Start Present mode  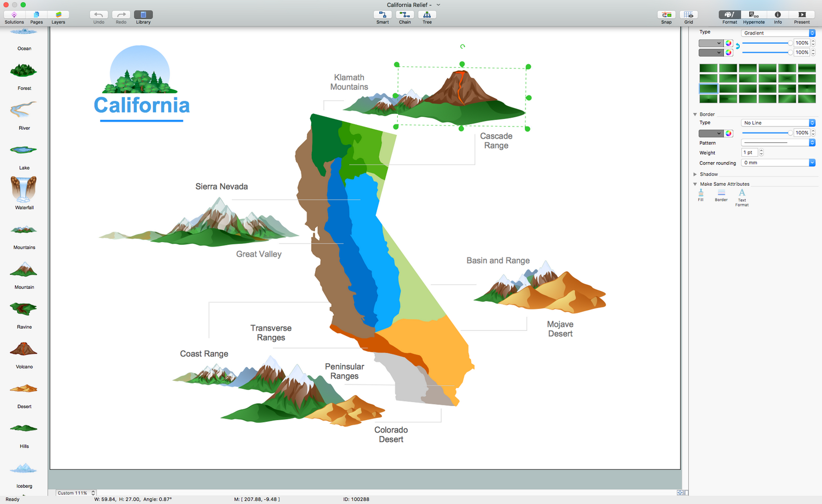[802, 18]
